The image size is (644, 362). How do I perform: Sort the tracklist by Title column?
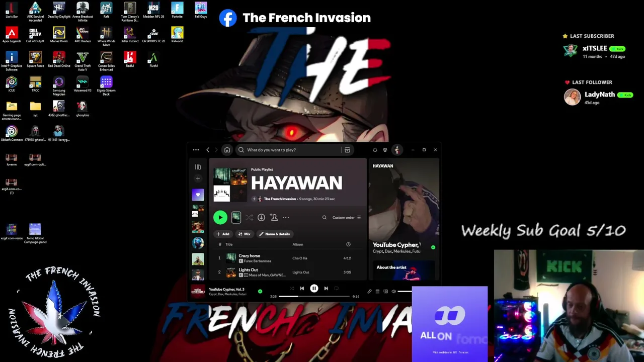point(229,244)
